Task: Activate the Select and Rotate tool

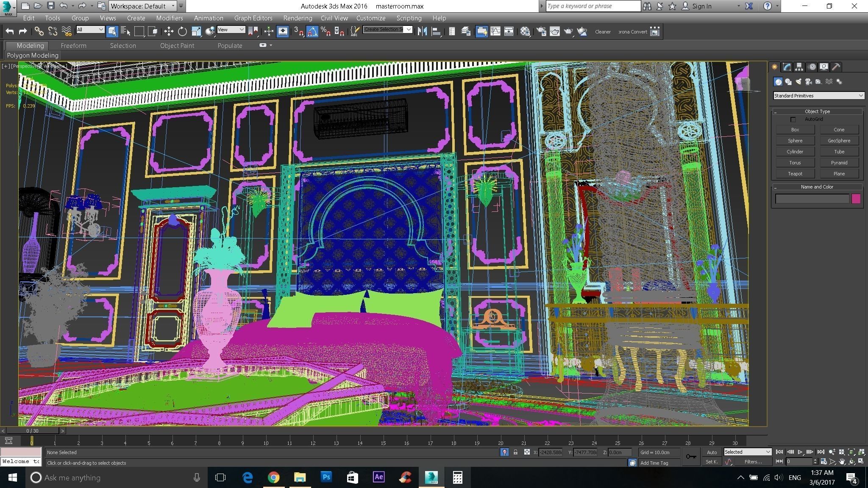Action: point(182,31)
